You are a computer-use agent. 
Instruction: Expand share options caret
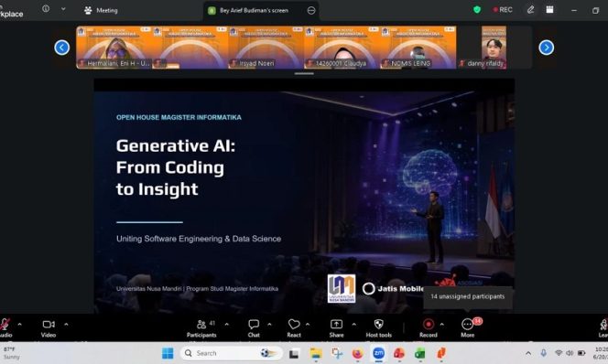[354, 325]
